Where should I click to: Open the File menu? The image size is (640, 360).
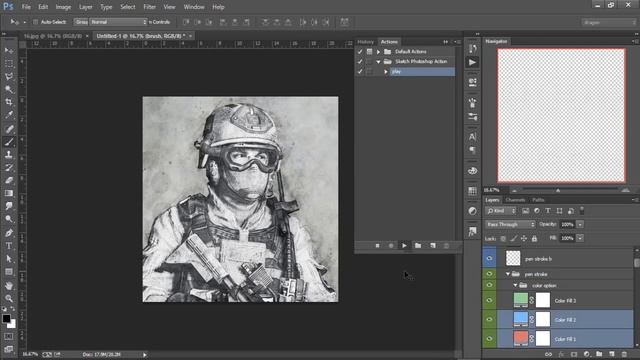click(26, 7)
